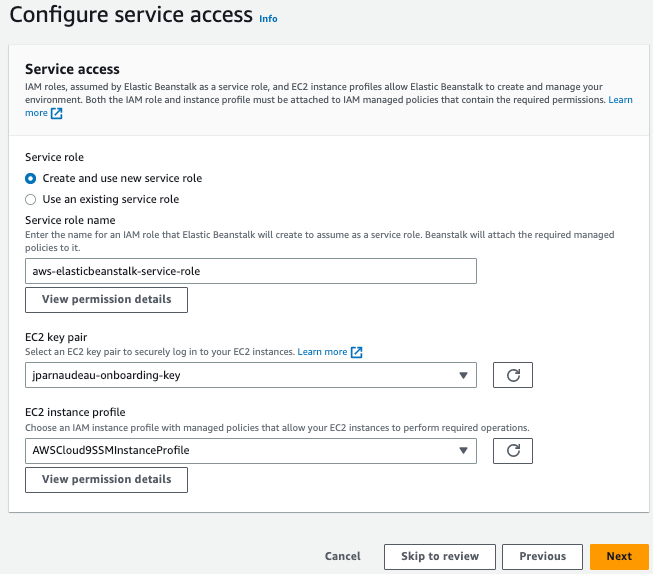Proceed with the orange Next button
Screen dimensions: 653x574
click(619, 556)
